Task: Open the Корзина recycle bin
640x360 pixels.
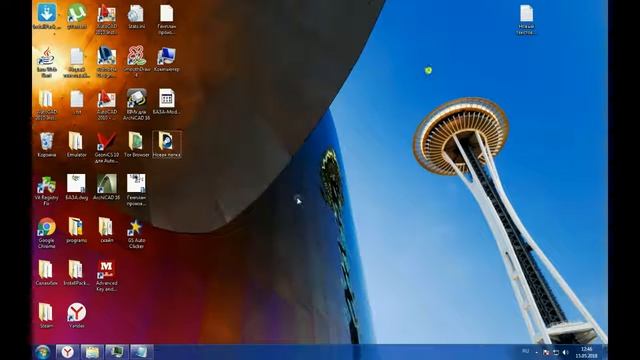Action: point(47,145)
